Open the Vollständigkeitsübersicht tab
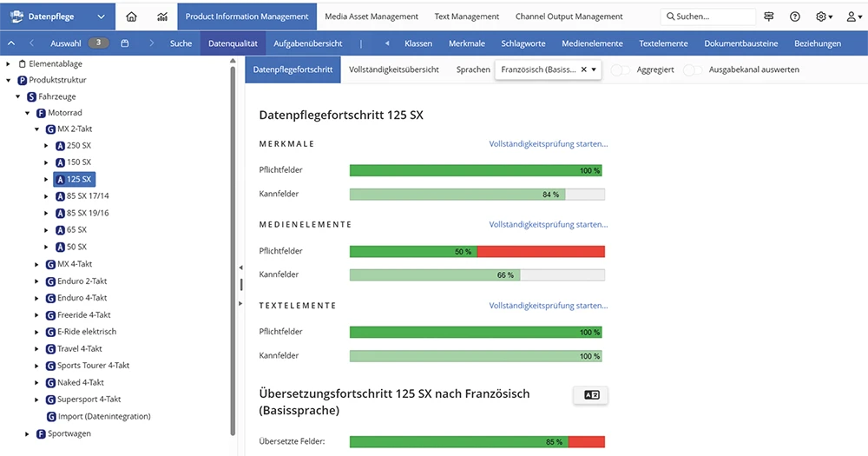Screen dimensions: 868x456 393,69
